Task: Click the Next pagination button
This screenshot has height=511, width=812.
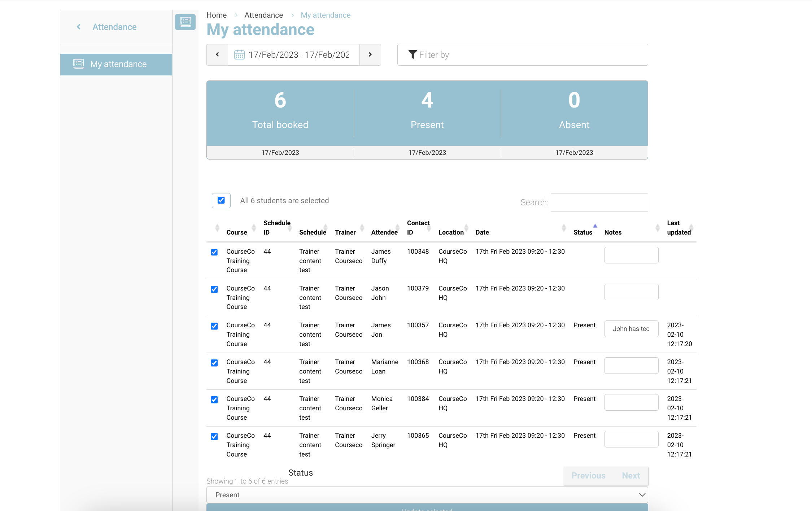Action: click(630, 476)
